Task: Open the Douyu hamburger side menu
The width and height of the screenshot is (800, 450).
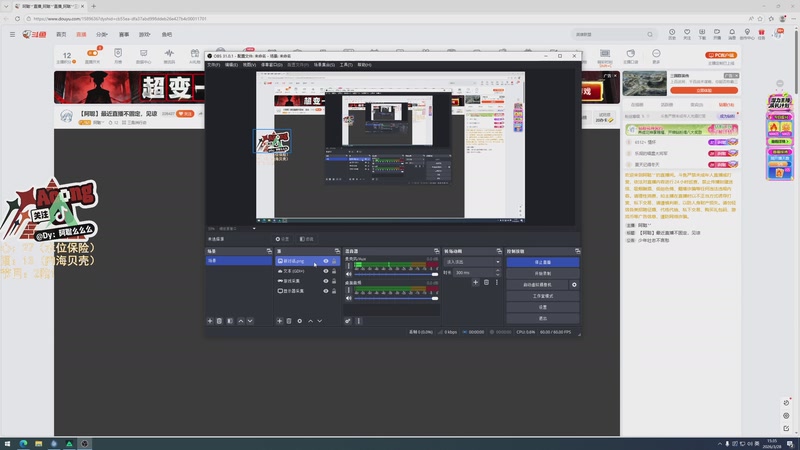Action: click(x=12, y=34)
